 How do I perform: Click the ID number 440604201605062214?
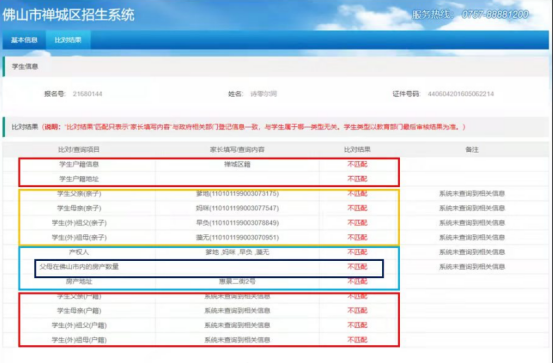click(461, 94)
